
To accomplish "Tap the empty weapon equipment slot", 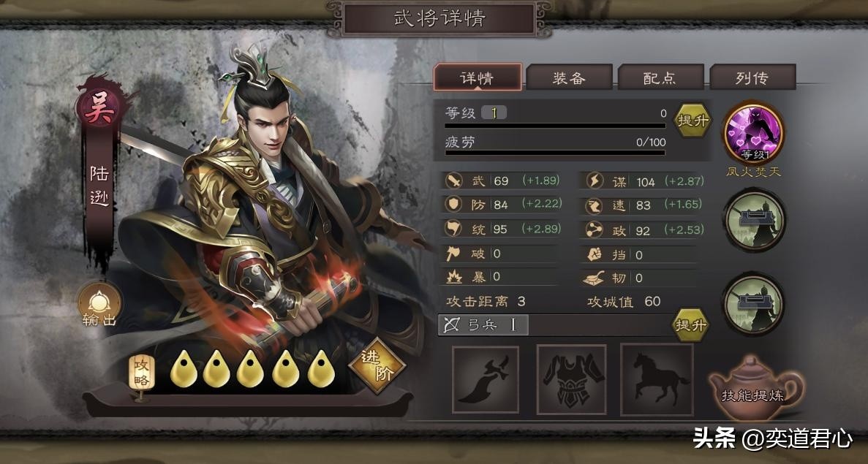I will pos(486,379).
